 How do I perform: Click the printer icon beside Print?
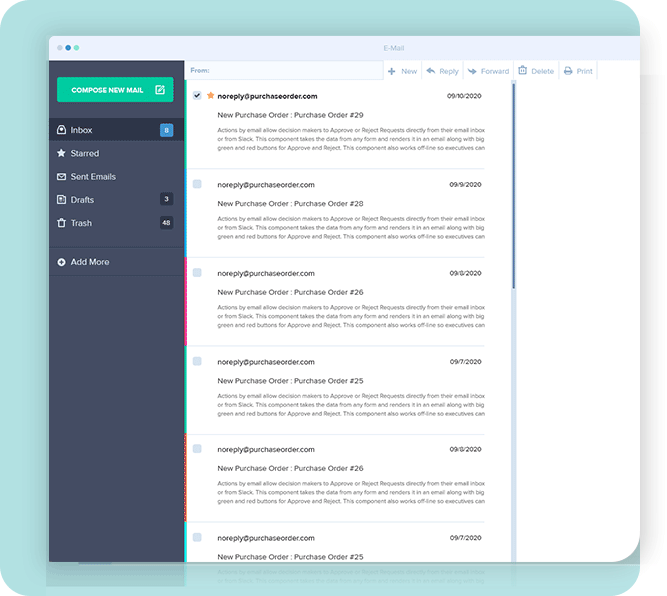point(568,71)
